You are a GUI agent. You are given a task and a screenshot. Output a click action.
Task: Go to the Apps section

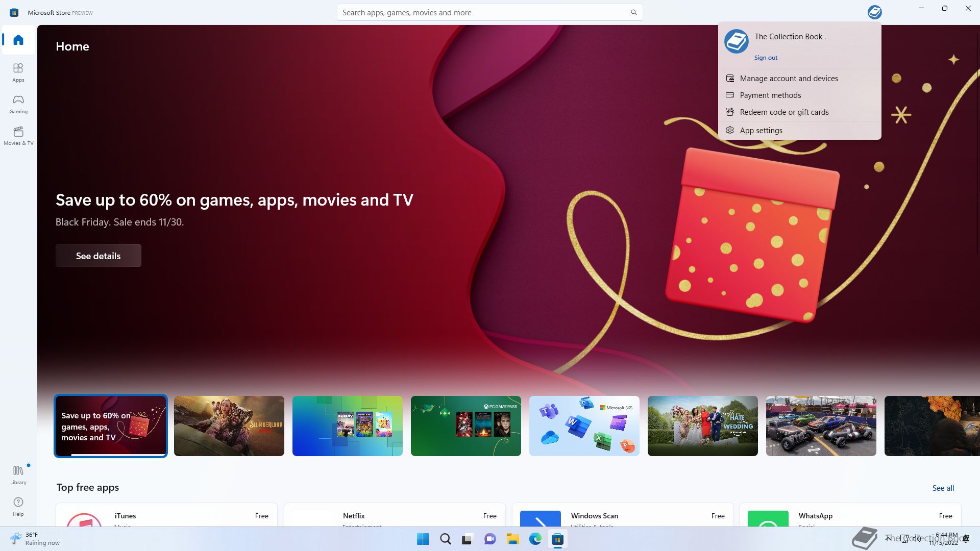(x=18, y=72)
